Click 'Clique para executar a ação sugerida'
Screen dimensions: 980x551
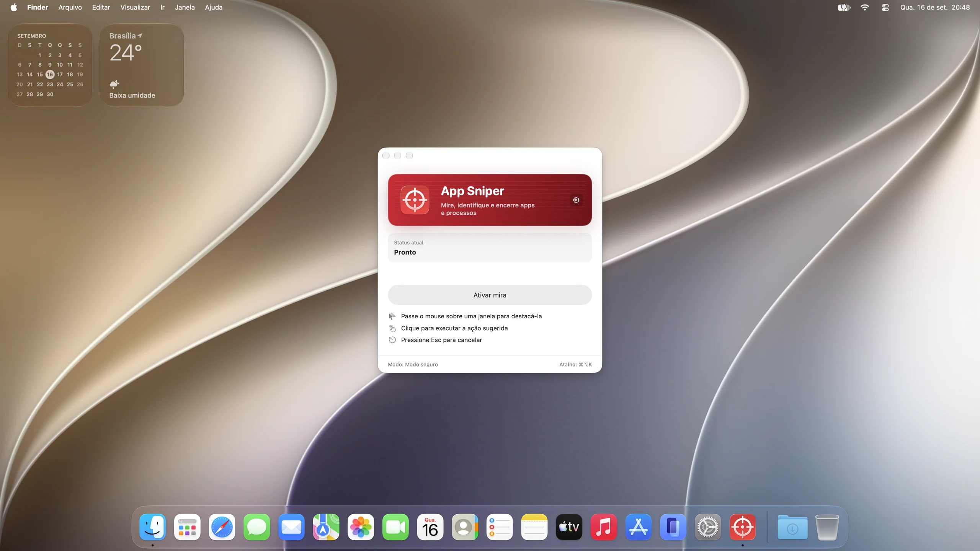tap(454, 328)
